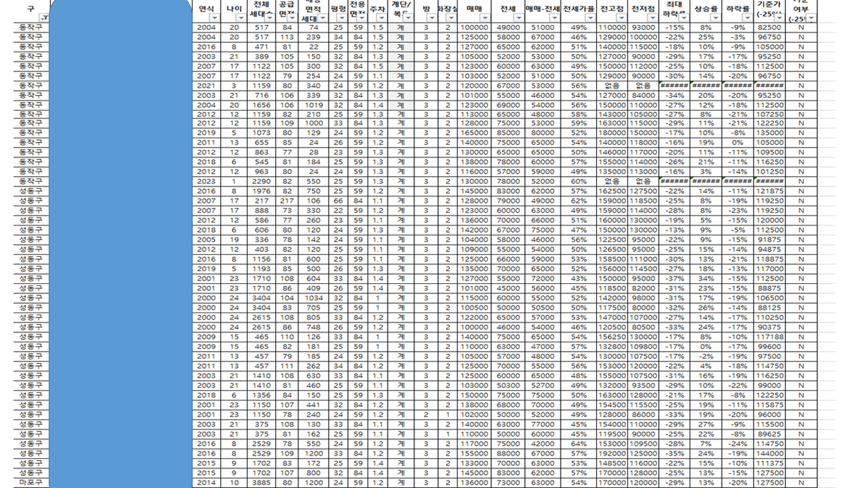Open the 전저점 filter dropdown
Image resolution: width=868 pixels, height=488 pixels.
[x=652, y=18]
